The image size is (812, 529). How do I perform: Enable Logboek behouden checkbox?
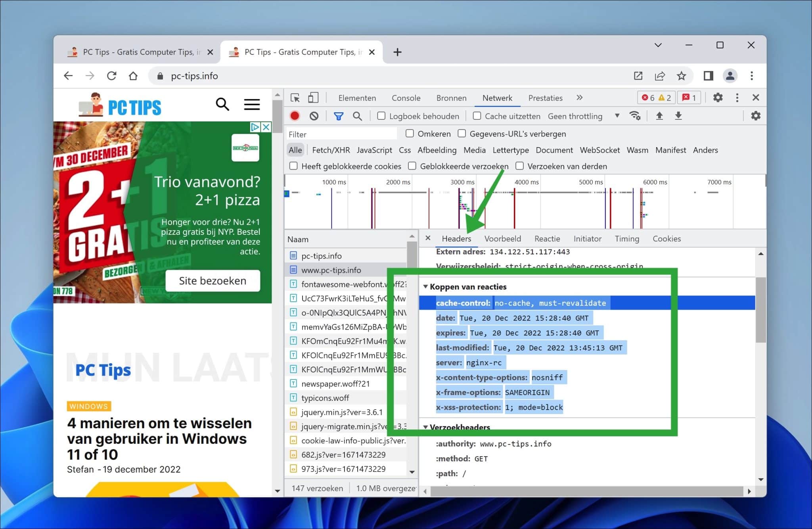[381, 116]
